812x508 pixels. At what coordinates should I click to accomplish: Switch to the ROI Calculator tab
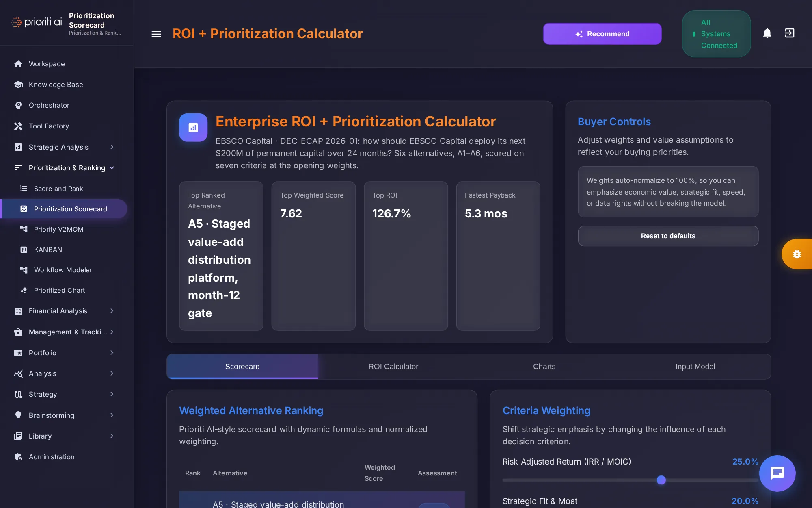click(393, 367)
